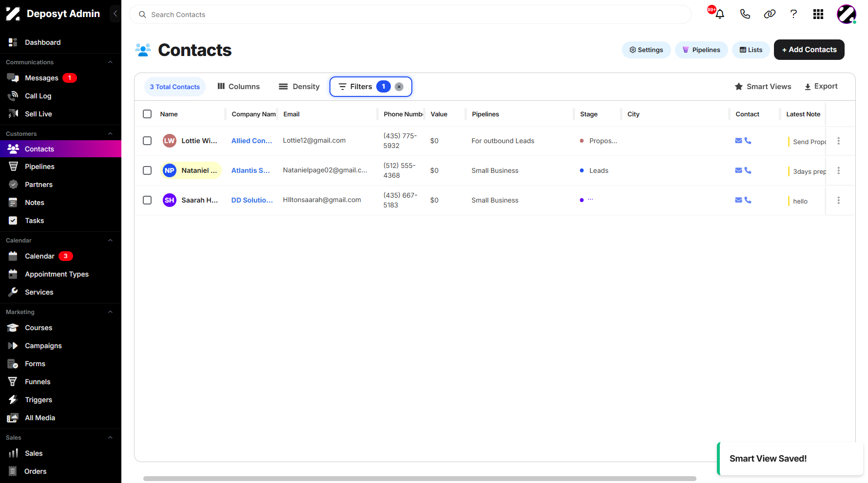868x483 pixels.
Task: Click email icon for Saarah H... row
Action: 738,200
